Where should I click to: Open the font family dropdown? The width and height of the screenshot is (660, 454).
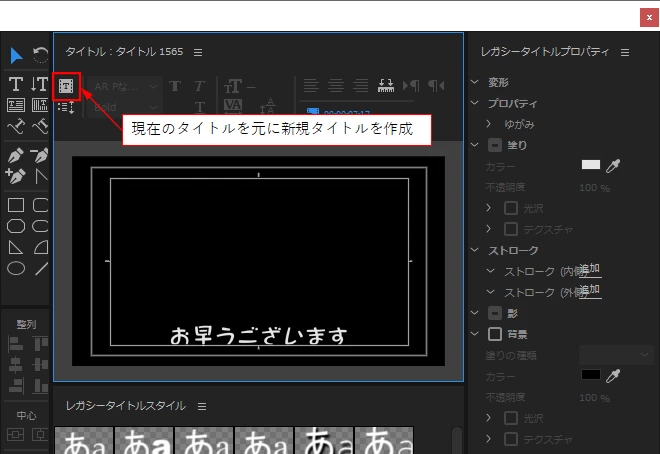(125, 87)
